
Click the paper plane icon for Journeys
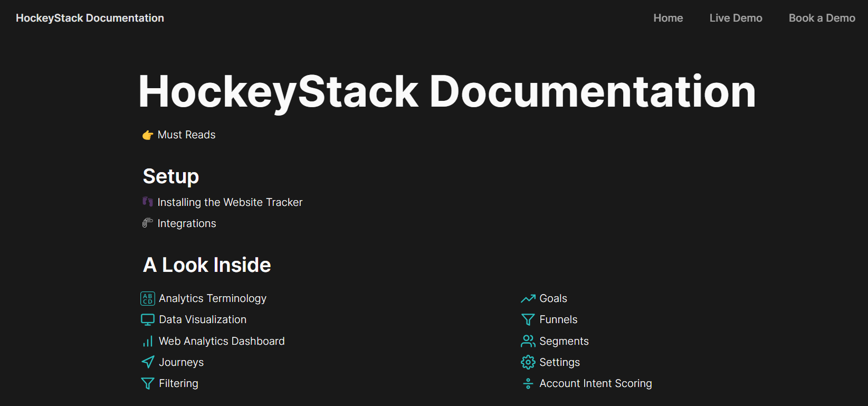[x=148, y=362]
